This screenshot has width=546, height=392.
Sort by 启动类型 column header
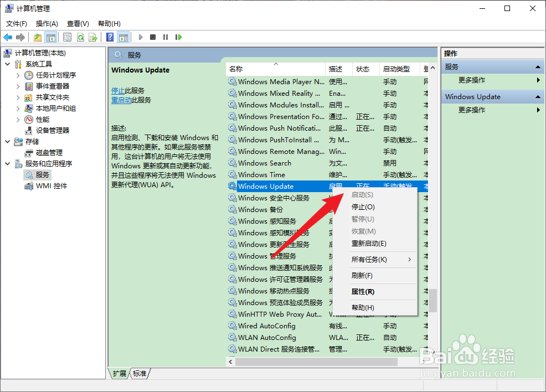pyautogui.click(x=399, y=69)
